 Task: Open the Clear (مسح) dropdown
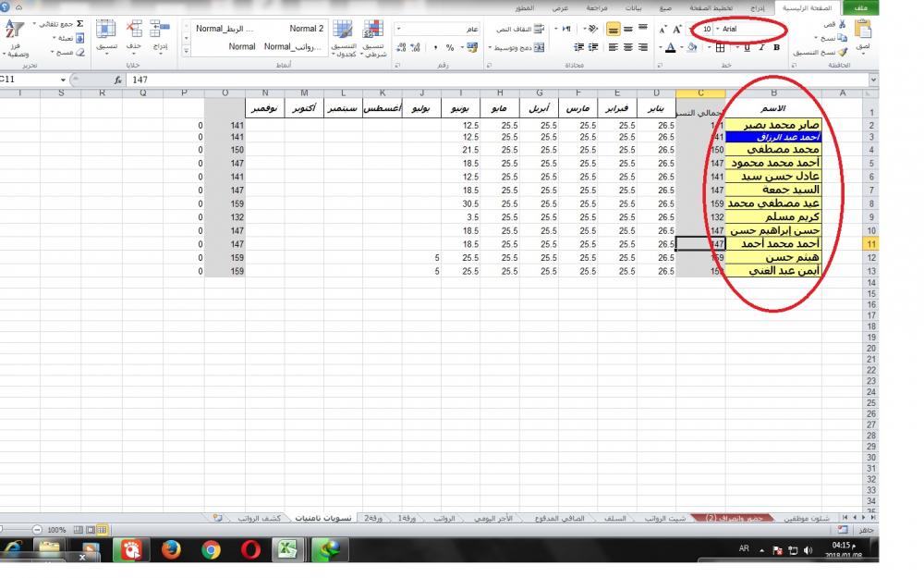point(68,53)
